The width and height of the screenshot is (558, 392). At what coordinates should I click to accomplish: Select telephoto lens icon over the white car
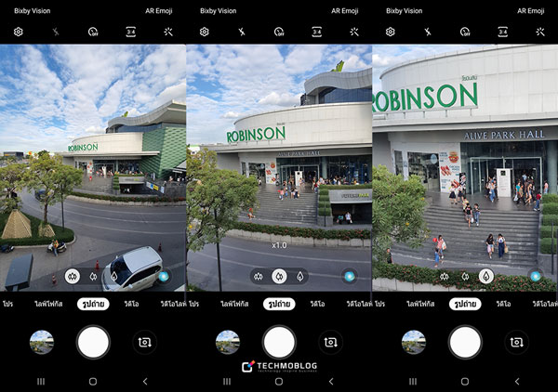click(x=114, y=276)
